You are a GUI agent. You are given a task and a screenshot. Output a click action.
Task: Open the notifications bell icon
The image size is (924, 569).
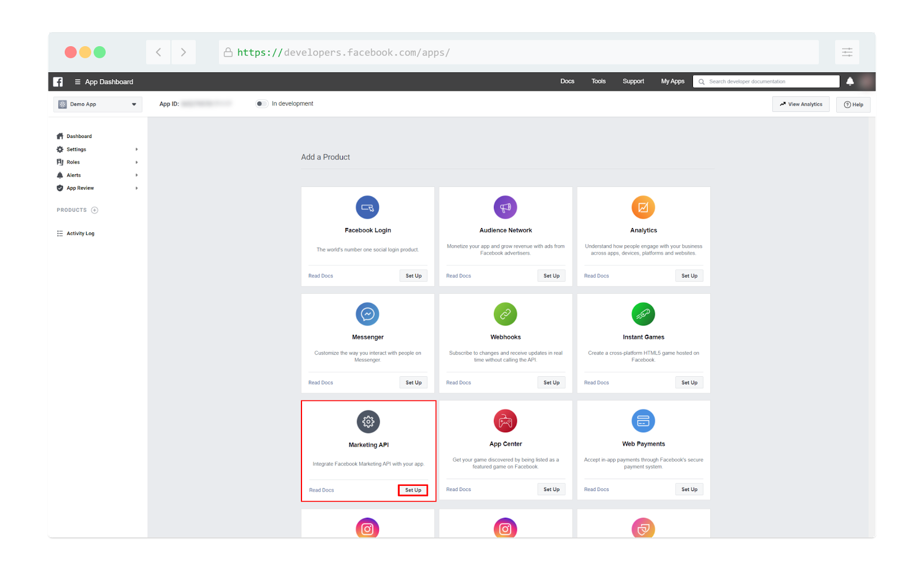click(850, 81)
